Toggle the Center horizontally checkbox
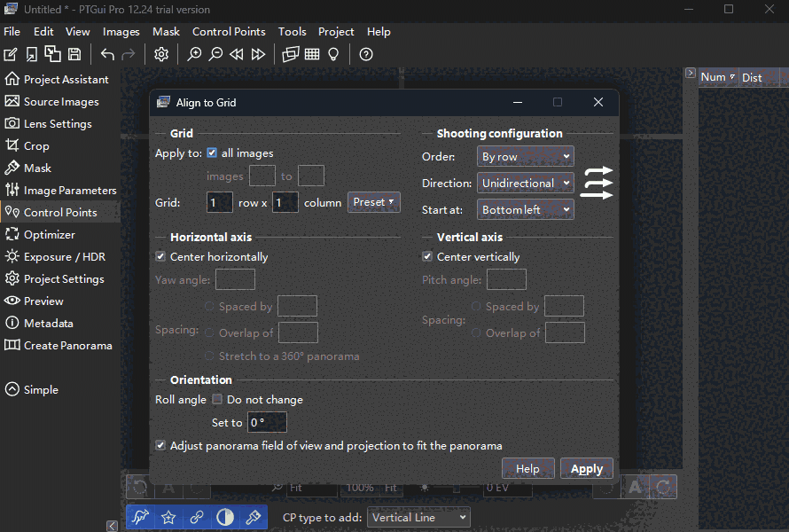789x532 pixels. (x=160, y=257)
